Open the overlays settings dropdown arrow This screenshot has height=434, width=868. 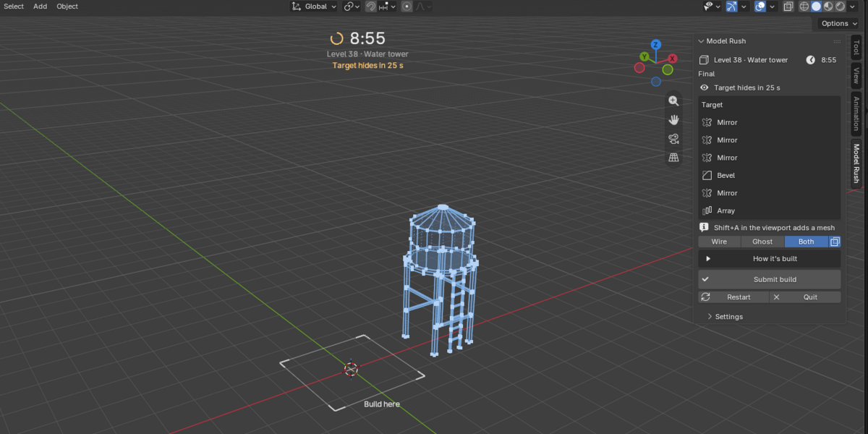click(x=773, y=7)
